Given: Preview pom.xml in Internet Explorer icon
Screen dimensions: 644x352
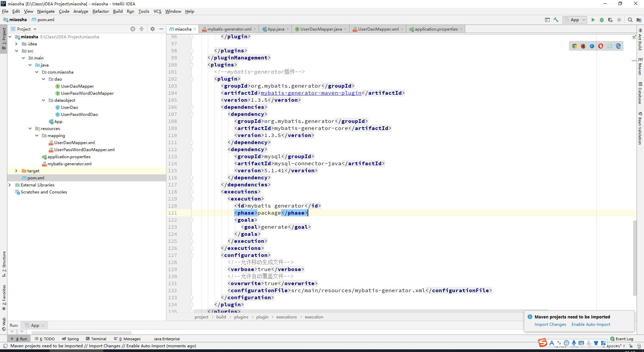Looking at the screenshot, I should (609, 46).
